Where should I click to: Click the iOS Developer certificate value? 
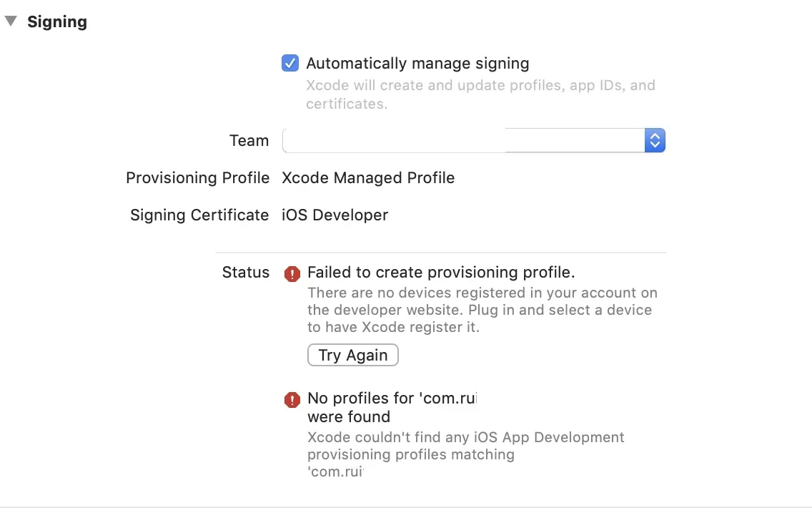[335, 215]
